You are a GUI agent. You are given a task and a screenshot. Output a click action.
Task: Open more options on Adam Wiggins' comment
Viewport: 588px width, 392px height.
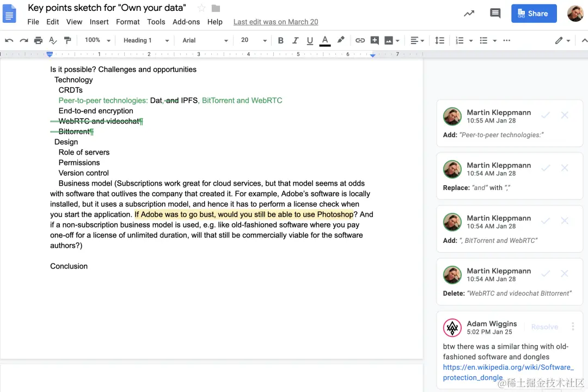pos(573,327)
